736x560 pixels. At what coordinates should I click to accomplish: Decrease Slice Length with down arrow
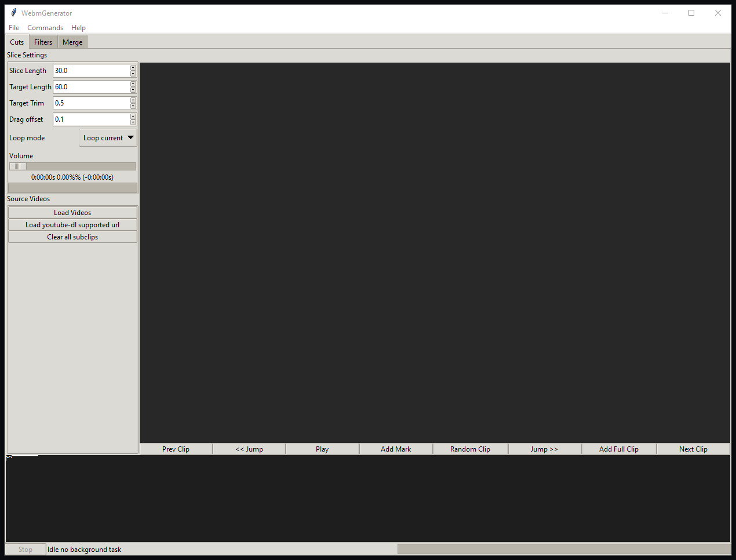click(x=133, y=74)
